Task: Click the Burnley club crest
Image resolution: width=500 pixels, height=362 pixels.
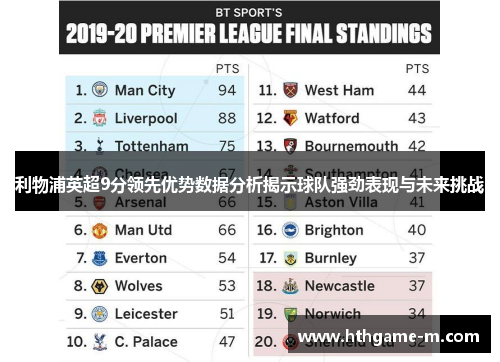Action: (x=290, y=258)
